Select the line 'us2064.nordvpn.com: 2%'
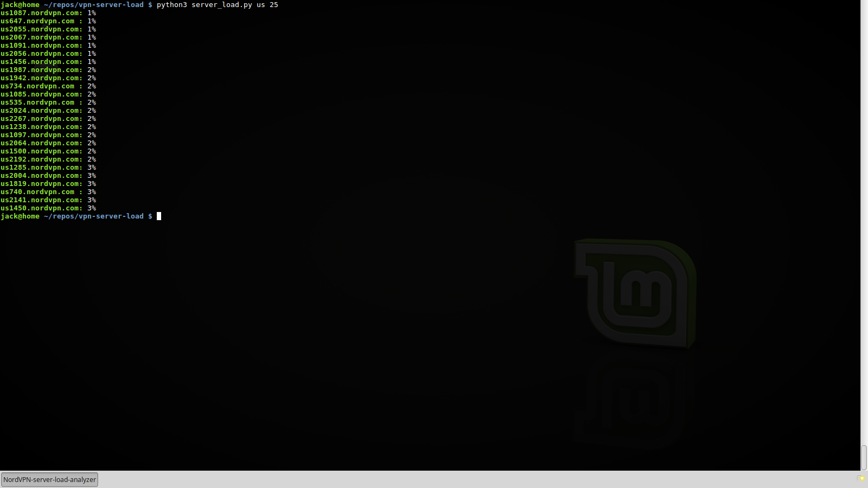The width and height of the screenshot is (868, 488). pyautogui.click(x=48, y=143)
